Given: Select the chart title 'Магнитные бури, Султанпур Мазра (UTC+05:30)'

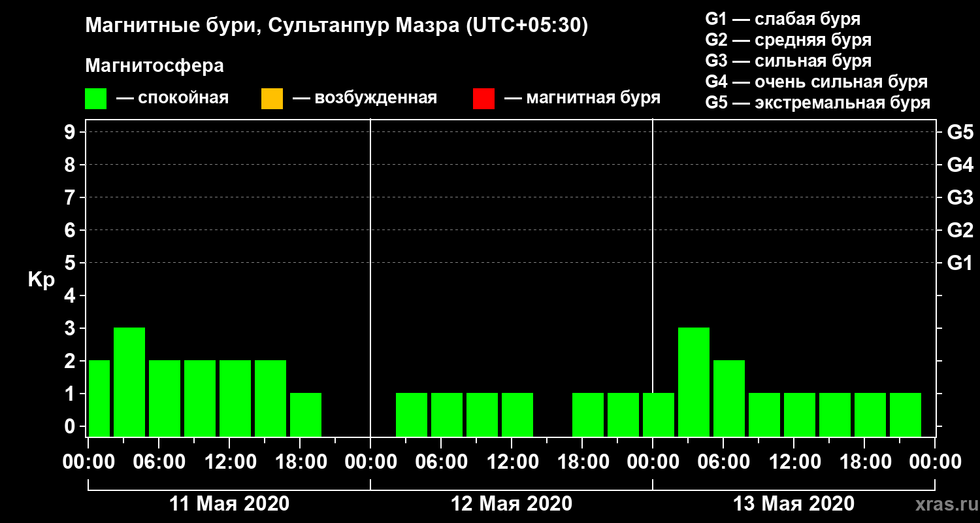Looking at the screenshot, I should [x=336, y=26].
